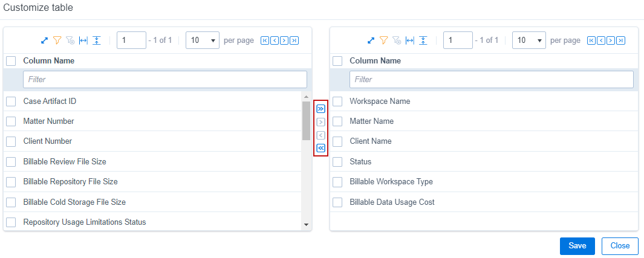Toggle filter icon in left table toolbar
Screen dimensions: 644x258
[x=57, y=40]
